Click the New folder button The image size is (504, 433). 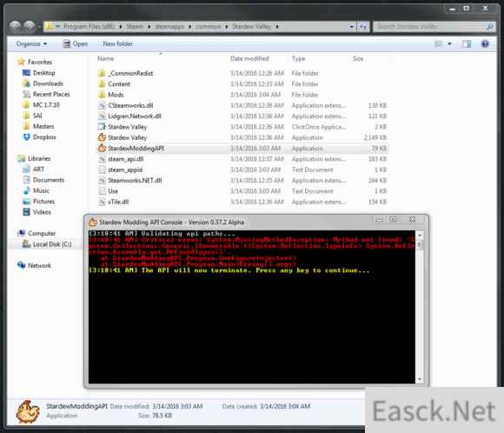coord(117,44)
